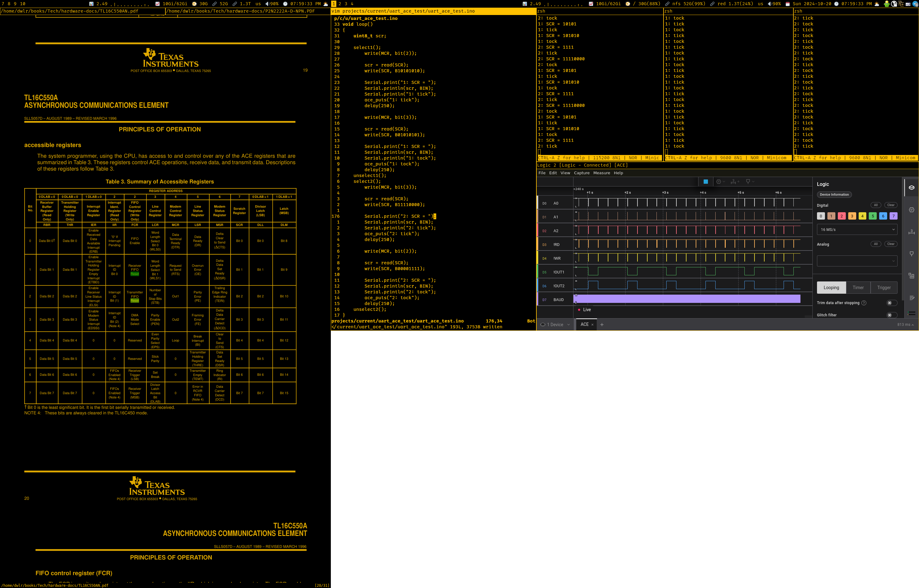Screen dimensions: 919x588
Task: Click the capture mode settings icon in toolbar
Action: 719,182
